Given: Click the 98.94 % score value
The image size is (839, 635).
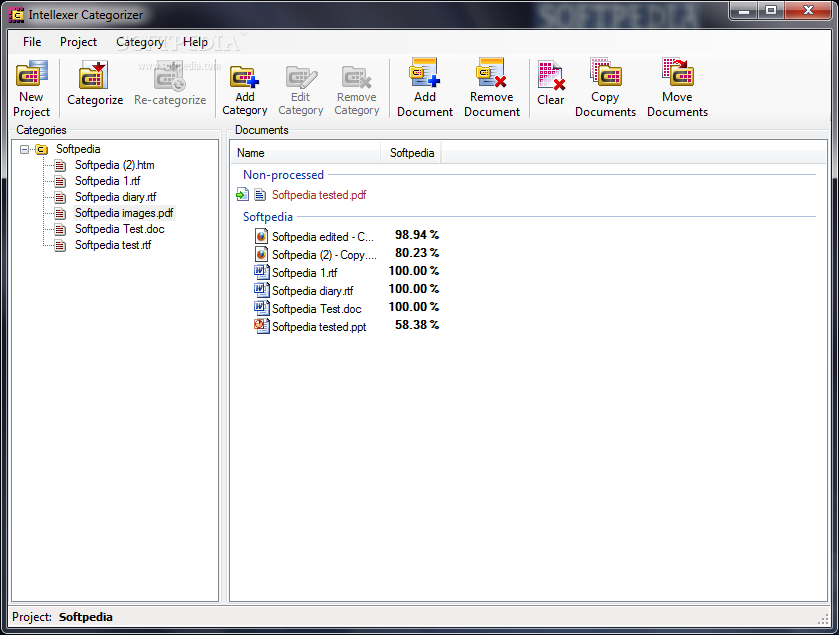Looking at the screenshot, I should tap(417, 235).
